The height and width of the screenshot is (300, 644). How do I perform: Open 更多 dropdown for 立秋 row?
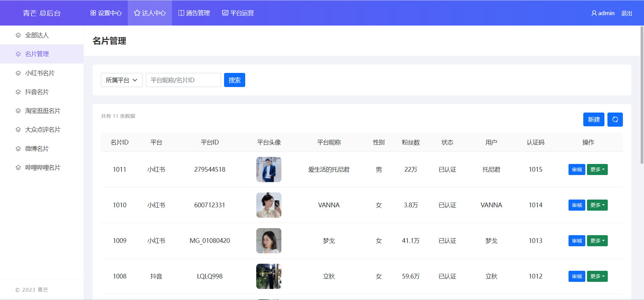597,276
